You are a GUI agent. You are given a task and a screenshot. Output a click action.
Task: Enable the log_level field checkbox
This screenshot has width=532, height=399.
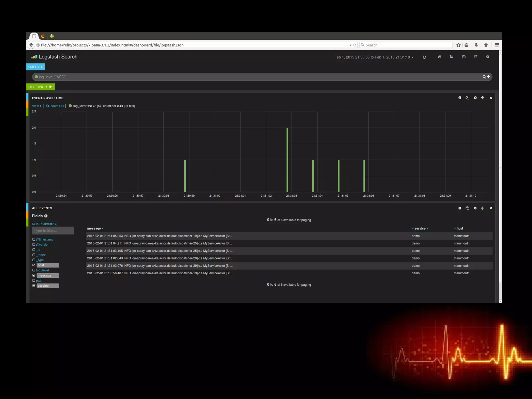[34, 270]
